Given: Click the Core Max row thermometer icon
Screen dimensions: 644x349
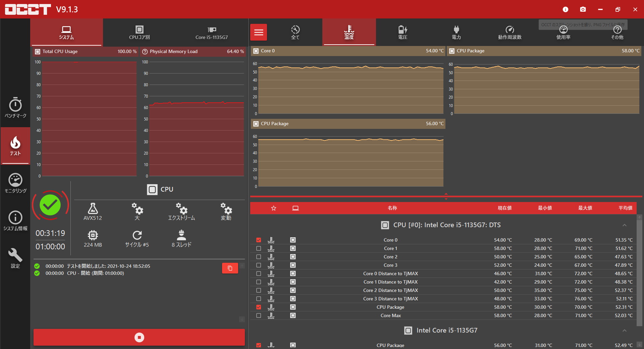Looking at the screenshot, I should (271, 315).
